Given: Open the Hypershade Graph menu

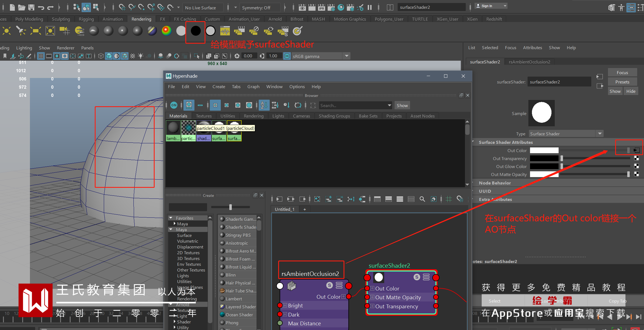Looking at the screenshot, I should coord(253,86).
